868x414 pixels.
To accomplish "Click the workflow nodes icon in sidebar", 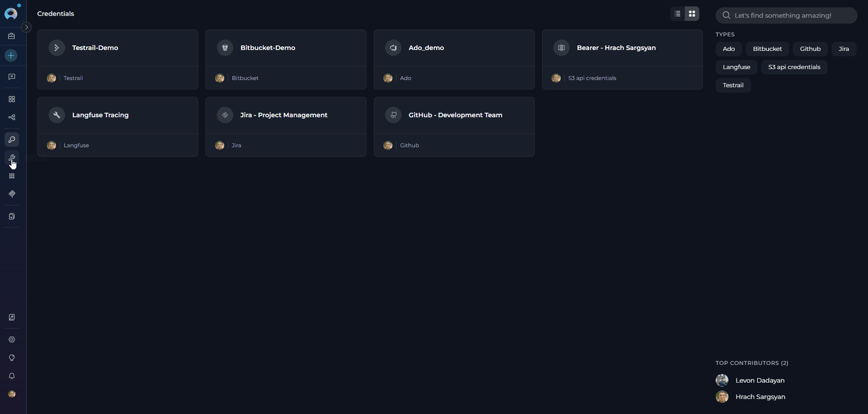I will tap(12, 117).
